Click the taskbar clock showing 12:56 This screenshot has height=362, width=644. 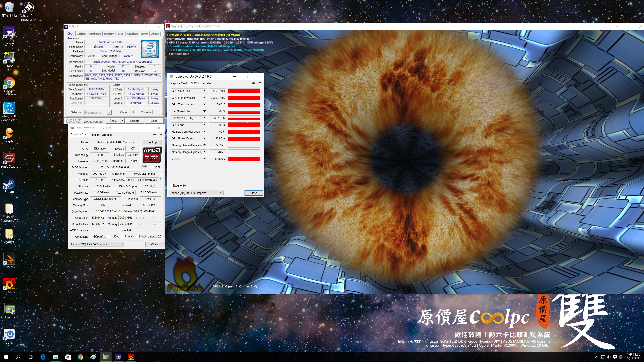tap(633, 357)
